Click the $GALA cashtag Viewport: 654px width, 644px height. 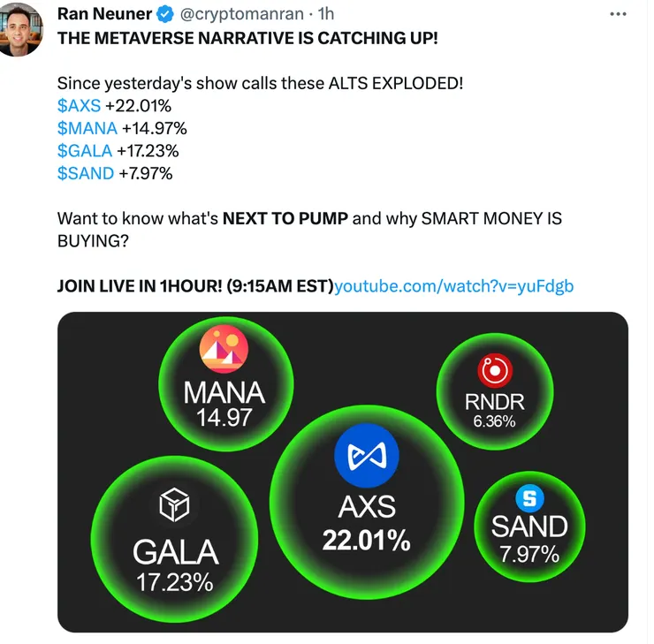[x=84, y=150]
